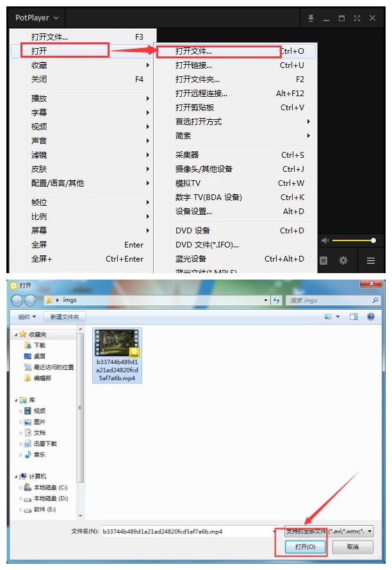Open 最近访问的位置
Image resolution: width=392 pixels, height=570 pixels.
pyautogui.click(x=49, y=367)
